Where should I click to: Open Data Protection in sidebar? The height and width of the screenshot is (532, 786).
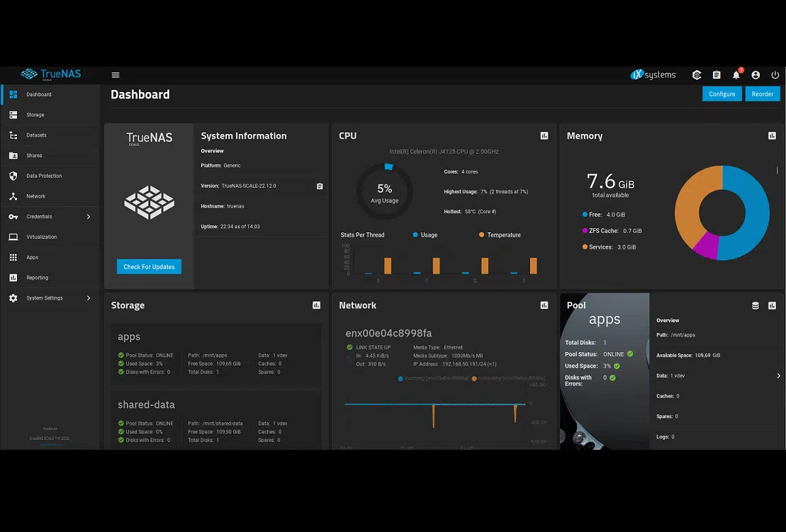(x=50, y=176)
